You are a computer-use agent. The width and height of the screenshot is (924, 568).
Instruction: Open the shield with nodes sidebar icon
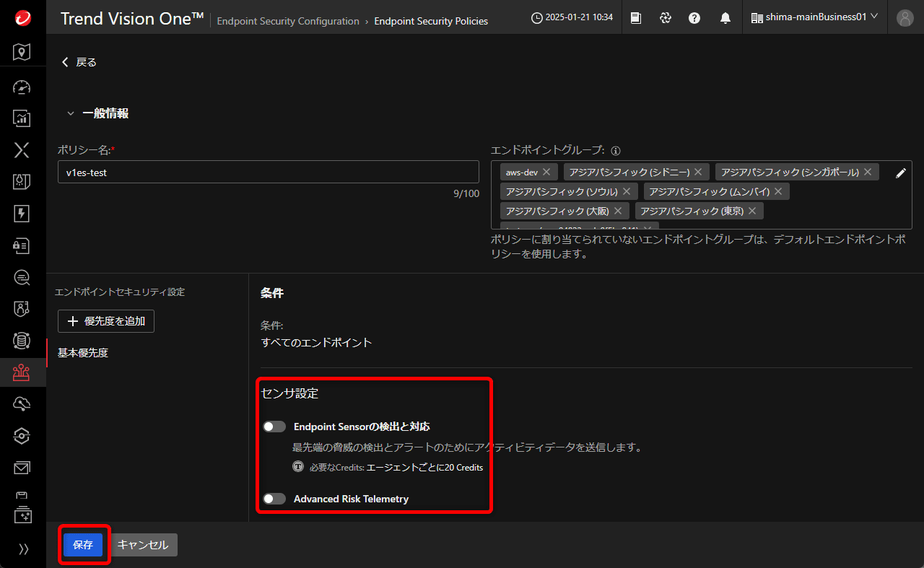tap(22, 309)
